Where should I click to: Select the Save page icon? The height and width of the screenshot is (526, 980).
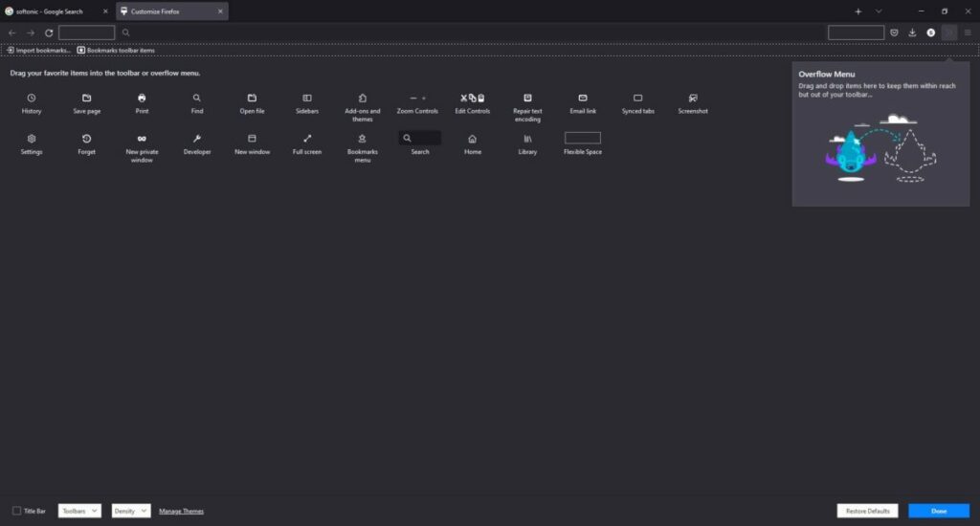point(86,98)
